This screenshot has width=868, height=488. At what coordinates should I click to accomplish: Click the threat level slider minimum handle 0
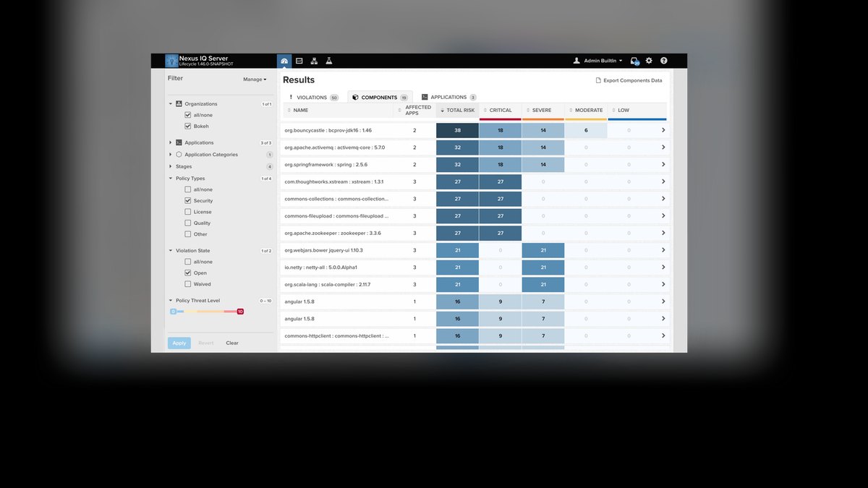174,312
